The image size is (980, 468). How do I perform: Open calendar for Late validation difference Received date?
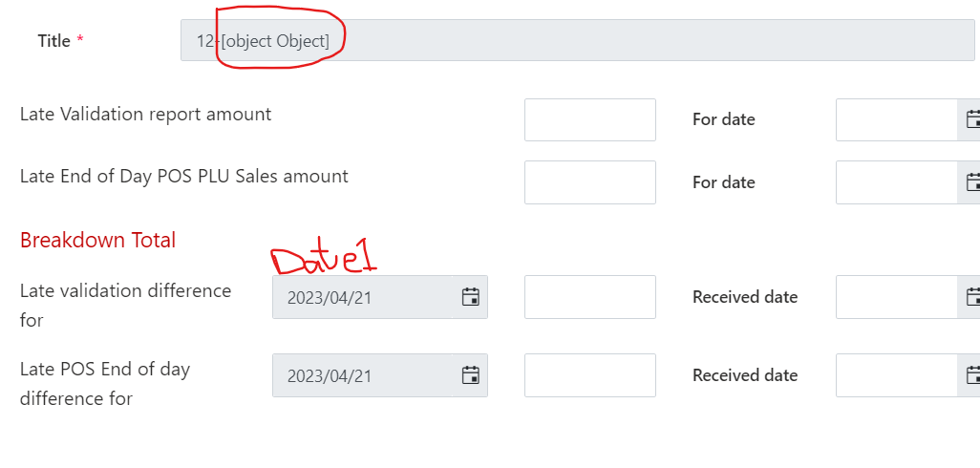point(972,297)
